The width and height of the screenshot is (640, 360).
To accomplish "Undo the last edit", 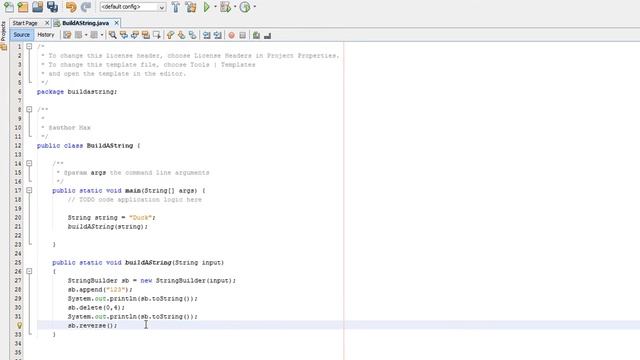I will (x=71, y=7).
